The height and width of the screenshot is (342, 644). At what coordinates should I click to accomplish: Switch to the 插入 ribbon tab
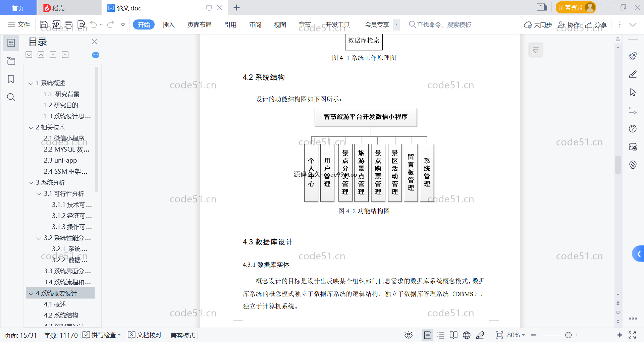pyautogui.click(x=169, y=25)
